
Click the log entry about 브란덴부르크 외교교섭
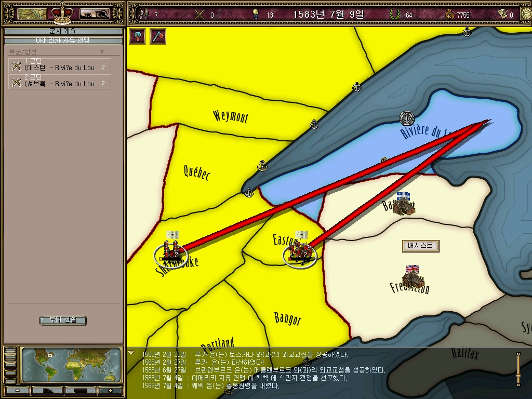(x=263, y=370)
